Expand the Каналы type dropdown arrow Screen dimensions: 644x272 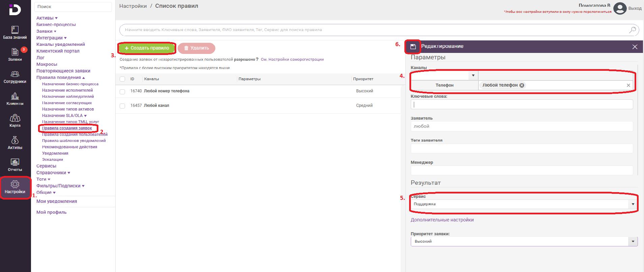tap(473, 76)
